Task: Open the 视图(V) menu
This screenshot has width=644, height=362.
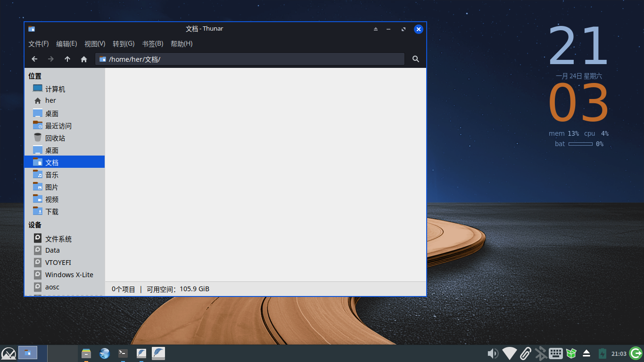Action: (x=94, y=43)
